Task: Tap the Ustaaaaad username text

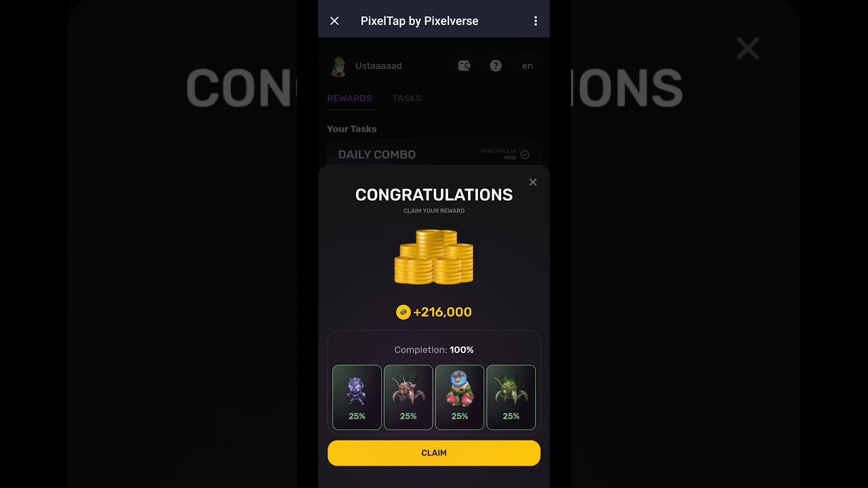Action: pos(378,66)
